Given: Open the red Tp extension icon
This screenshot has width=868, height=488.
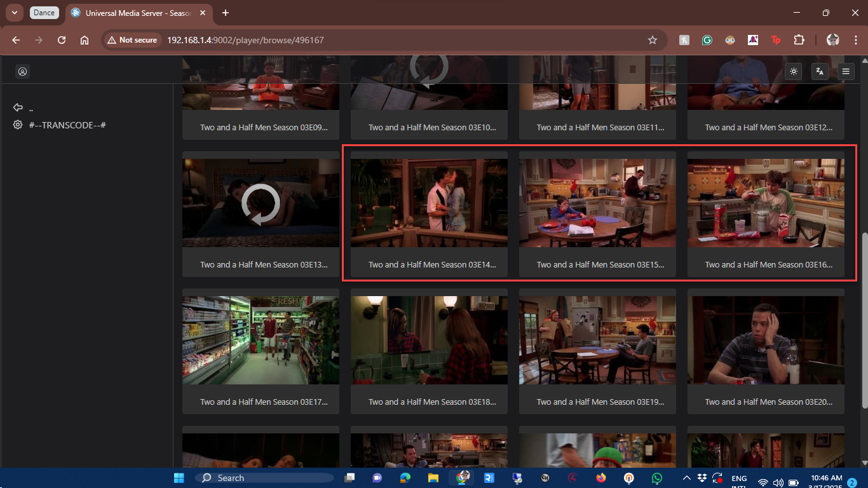Looking at the screenshot, I should pos(776,40).
